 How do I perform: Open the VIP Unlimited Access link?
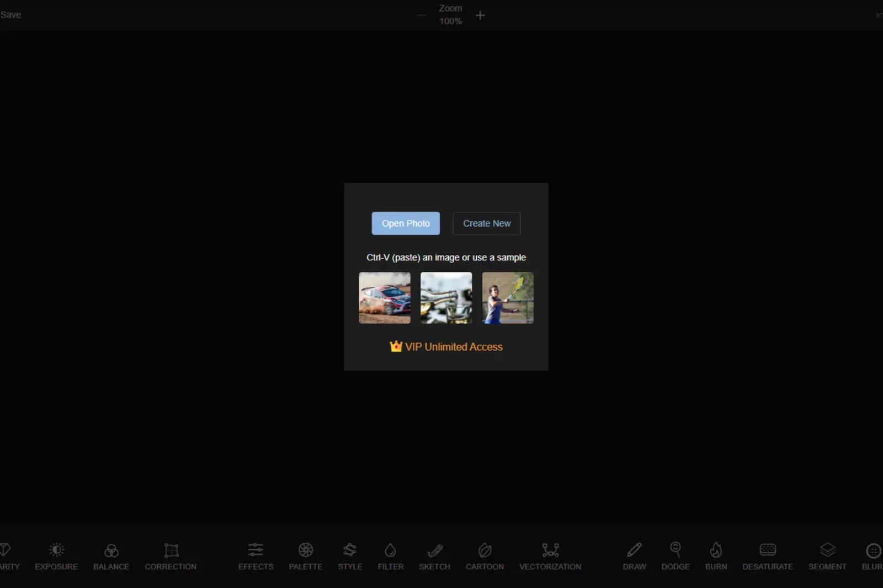tap(446, 346)
